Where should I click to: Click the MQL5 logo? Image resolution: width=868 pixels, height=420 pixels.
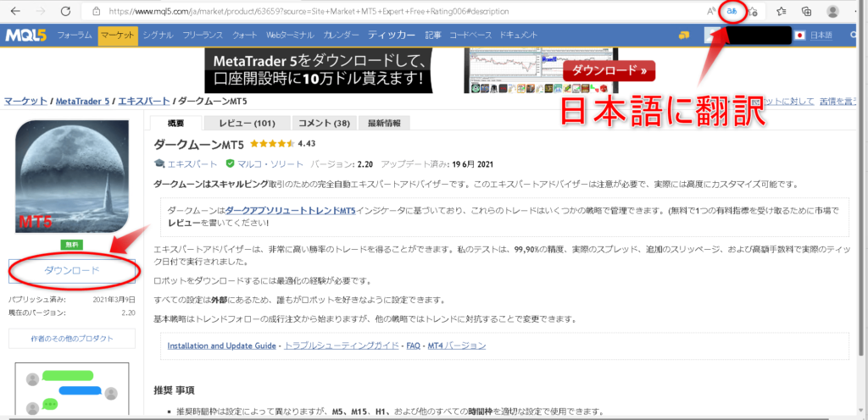tap(26, 36)
